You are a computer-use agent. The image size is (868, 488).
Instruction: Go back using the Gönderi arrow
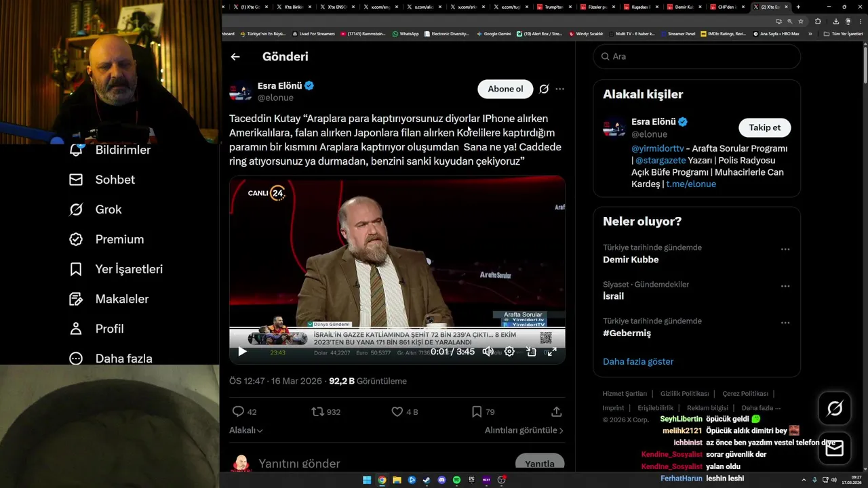click(235, 57)
